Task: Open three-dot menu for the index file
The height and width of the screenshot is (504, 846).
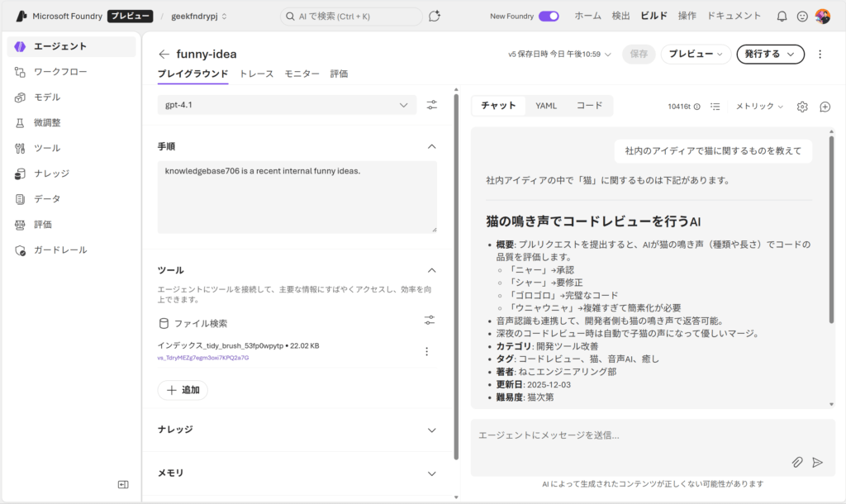Action: pos(426,351)
